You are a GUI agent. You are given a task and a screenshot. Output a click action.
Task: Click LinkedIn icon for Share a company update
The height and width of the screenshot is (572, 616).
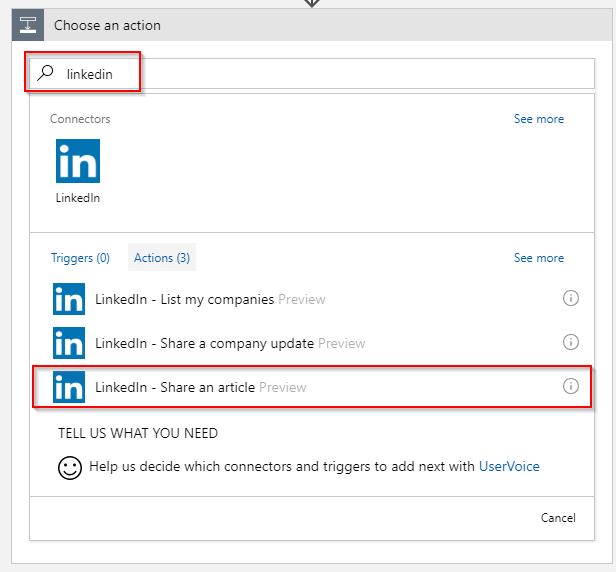(69, 343)
